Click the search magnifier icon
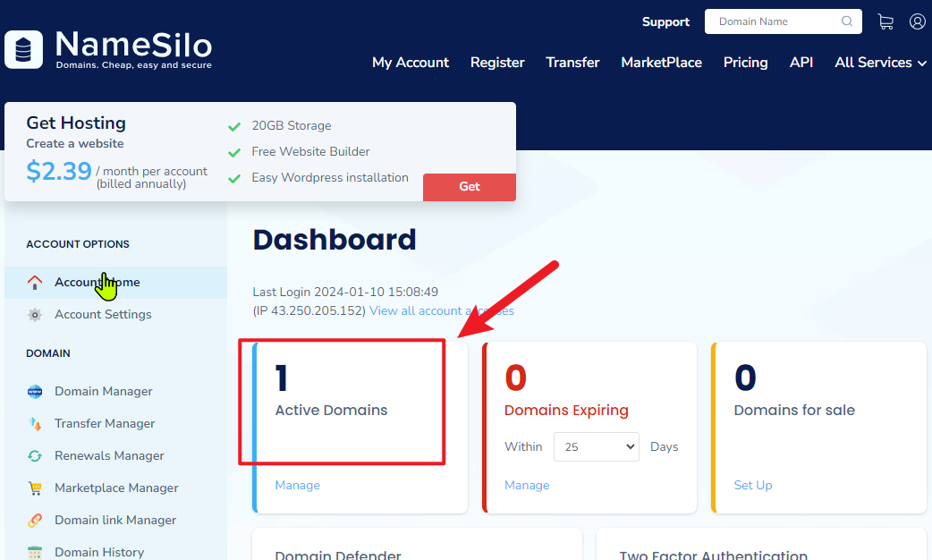Screen dimensions: 932x560 pos(847,21)
